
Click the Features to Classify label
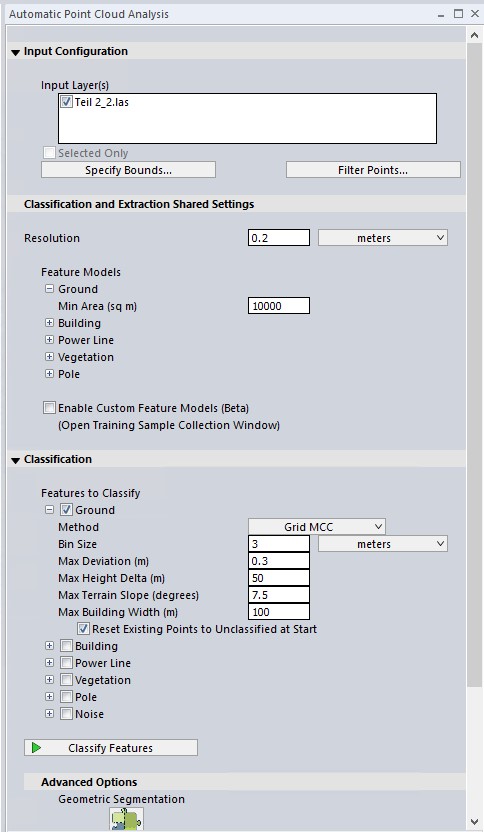tap(91, 493)
